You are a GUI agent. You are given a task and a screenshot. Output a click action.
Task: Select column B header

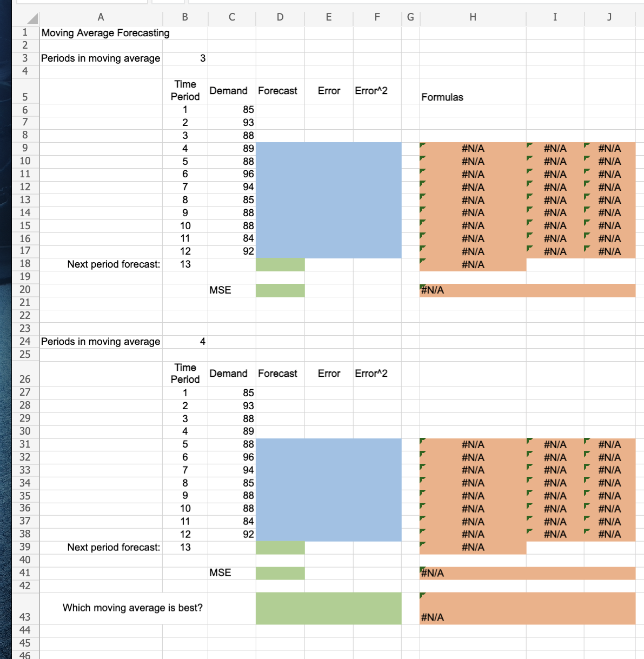coord(185,17)
